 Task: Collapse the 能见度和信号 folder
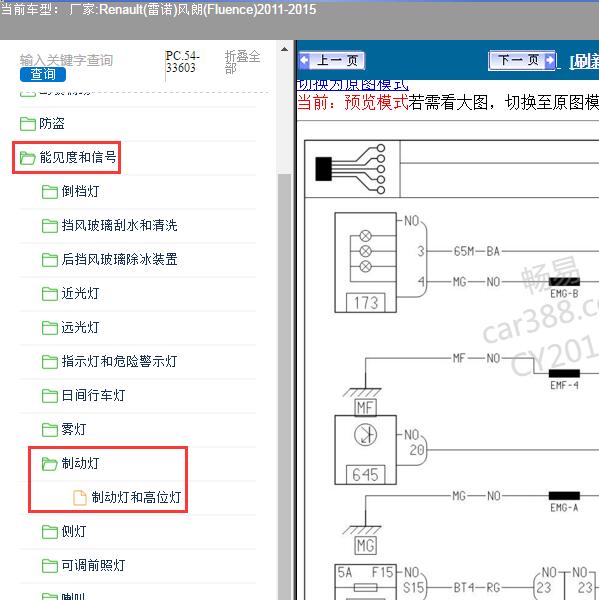pos(78,157)
